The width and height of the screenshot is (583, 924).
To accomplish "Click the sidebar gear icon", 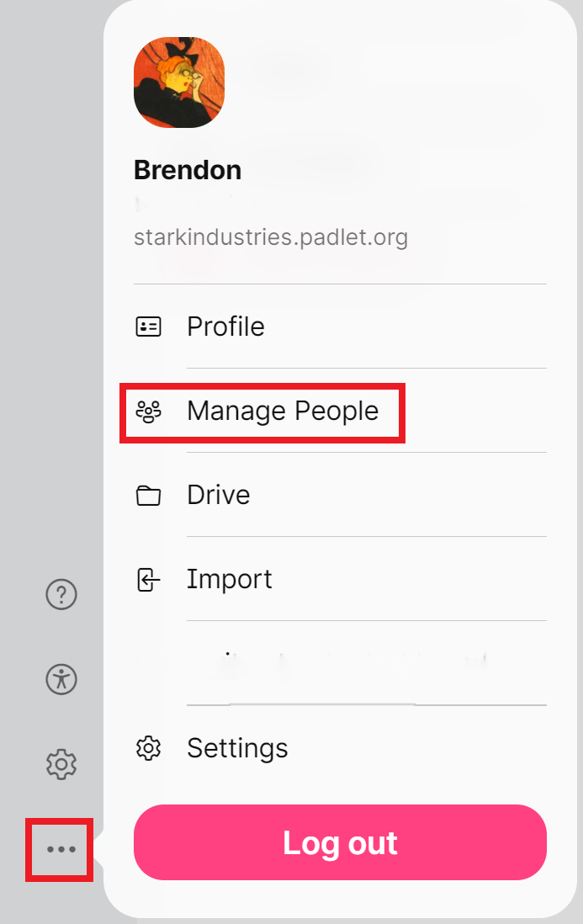I will tap(61, 764).
